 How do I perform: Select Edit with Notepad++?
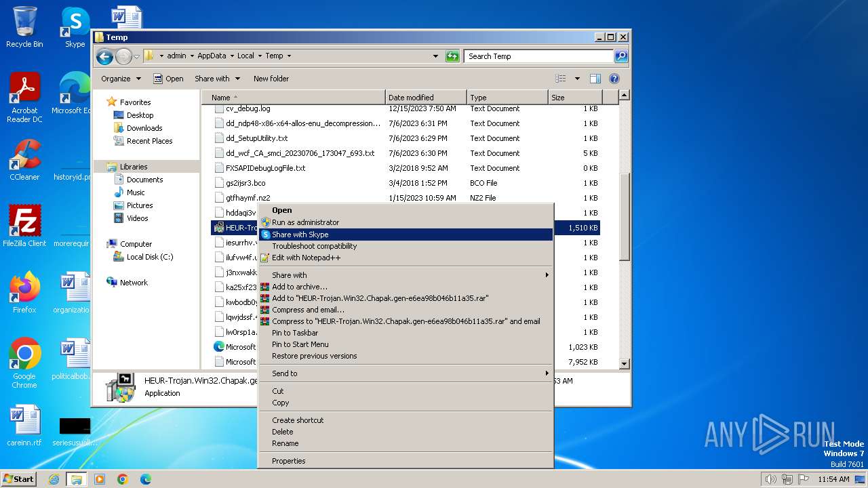tap(406, 258)
